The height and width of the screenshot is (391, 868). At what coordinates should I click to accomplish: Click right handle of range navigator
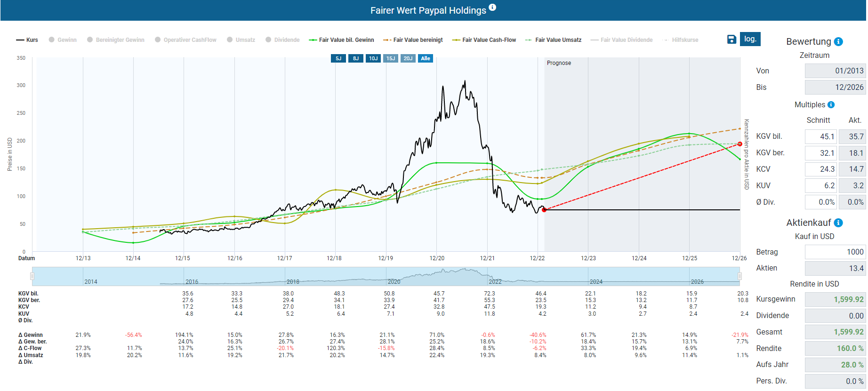pyautogui.click(x=739, y=276)
